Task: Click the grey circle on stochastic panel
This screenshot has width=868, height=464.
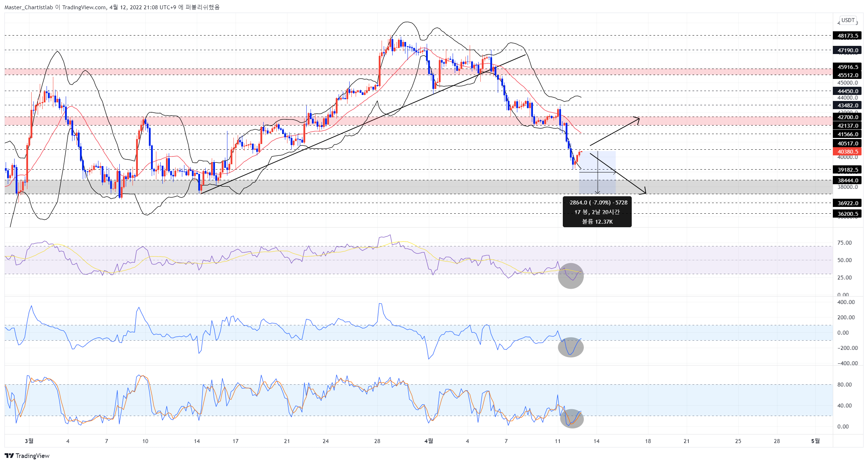Action: (x=572, y=418)
